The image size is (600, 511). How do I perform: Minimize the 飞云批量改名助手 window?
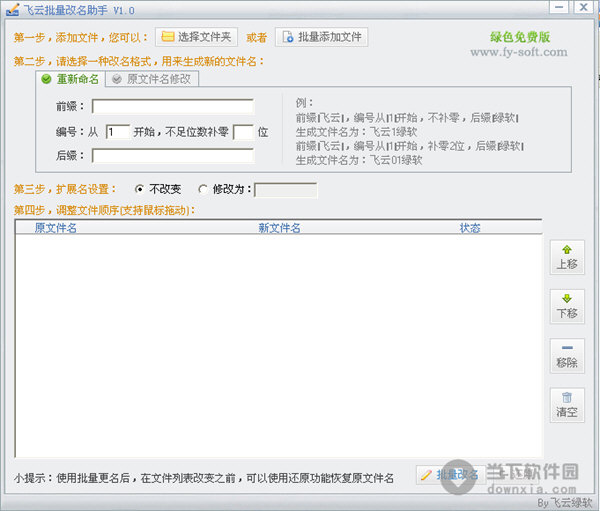(x=559, y=7)
